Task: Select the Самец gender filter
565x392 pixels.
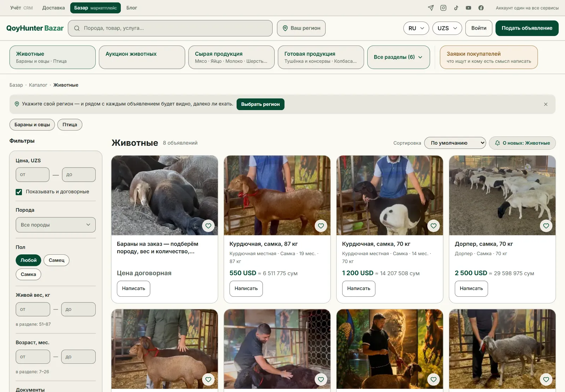Action: 56,260
